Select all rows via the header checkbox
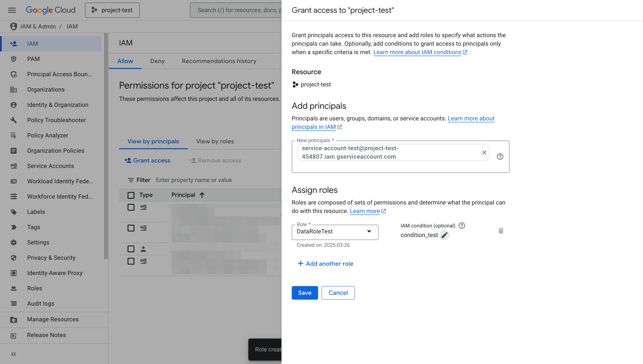The image size is (643, 364). pyautogui.click(x=131, y=195)
